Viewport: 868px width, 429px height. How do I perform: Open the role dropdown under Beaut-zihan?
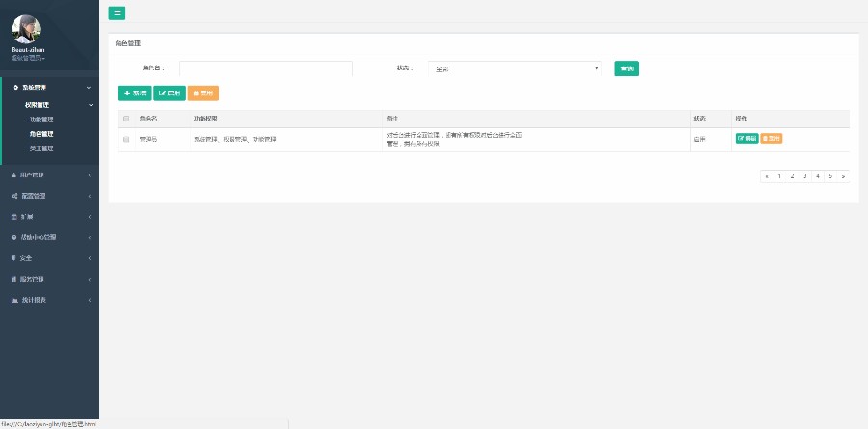tap(28, 58)
